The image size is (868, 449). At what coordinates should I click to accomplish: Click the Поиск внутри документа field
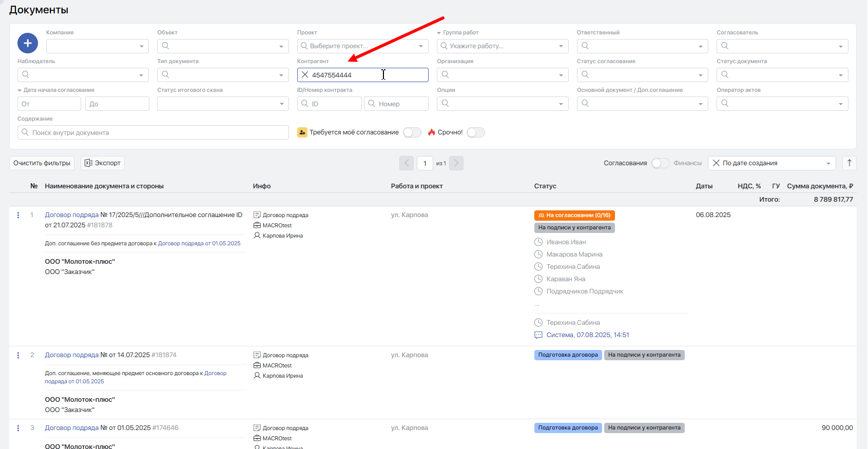coord(153,132)
